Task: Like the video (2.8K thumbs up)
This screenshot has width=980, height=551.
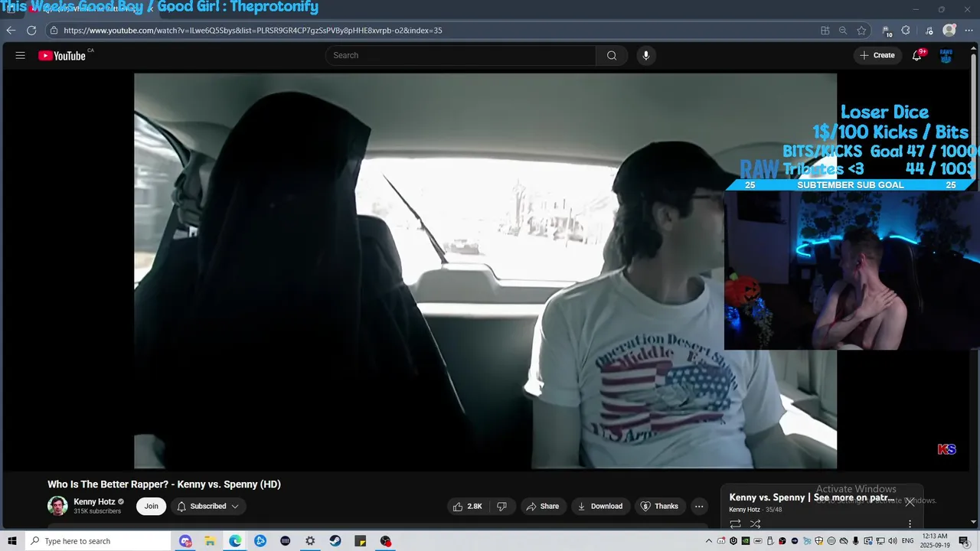Action: (x=468, y=506)
